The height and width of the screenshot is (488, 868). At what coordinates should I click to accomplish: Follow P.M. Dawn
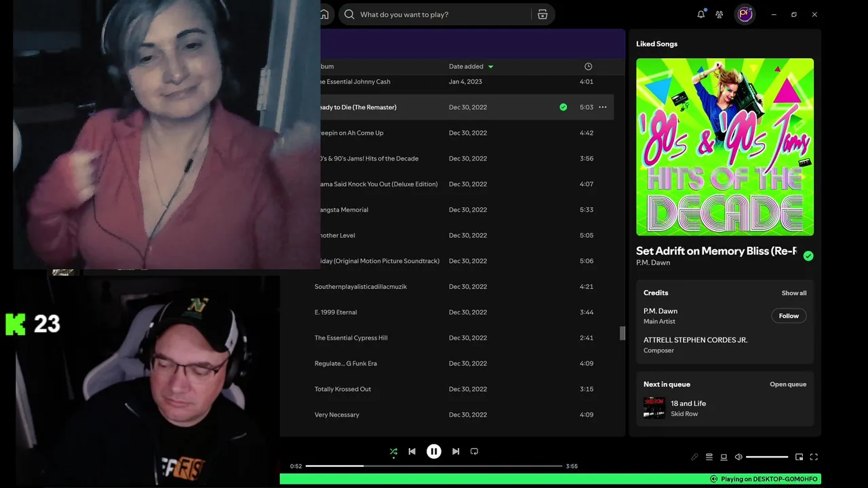point(789,316)
